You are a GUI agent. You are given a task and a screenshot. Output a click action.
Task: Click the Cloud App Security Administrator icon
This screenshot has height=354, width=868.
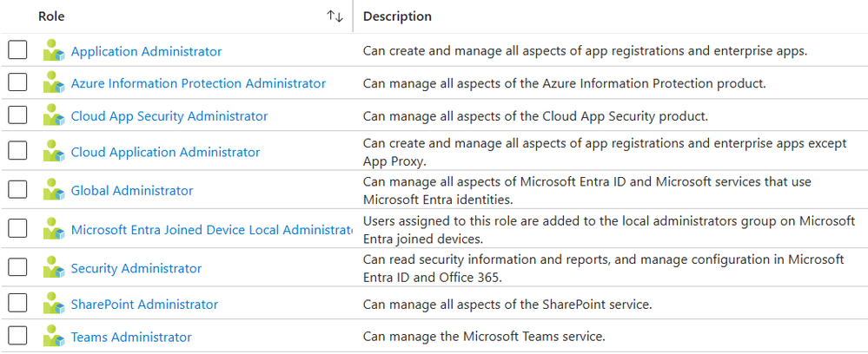click(x=54, y=115)
